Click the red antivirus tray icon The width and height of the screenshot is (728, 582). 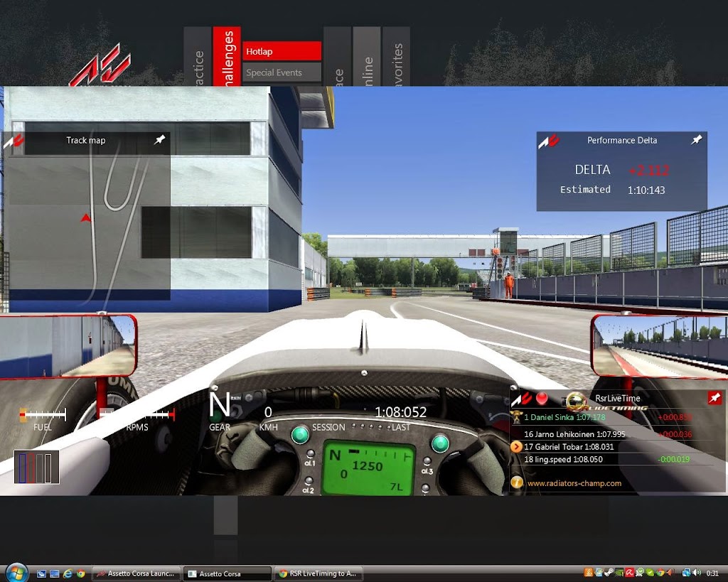pos(630,573)
